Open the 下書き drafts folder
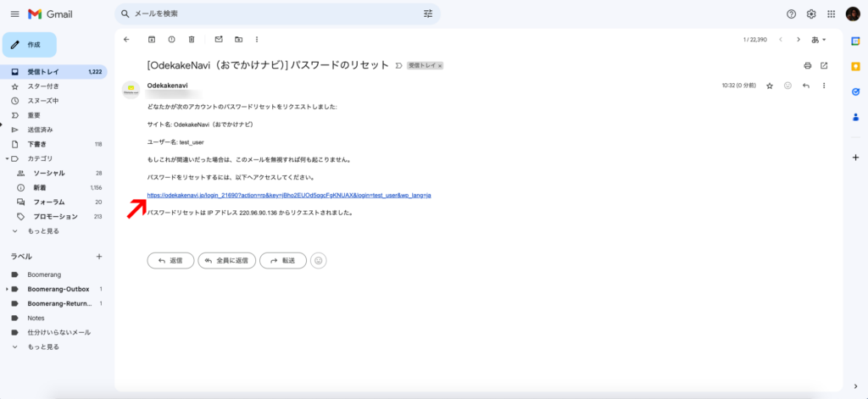 tap(36, 144)
